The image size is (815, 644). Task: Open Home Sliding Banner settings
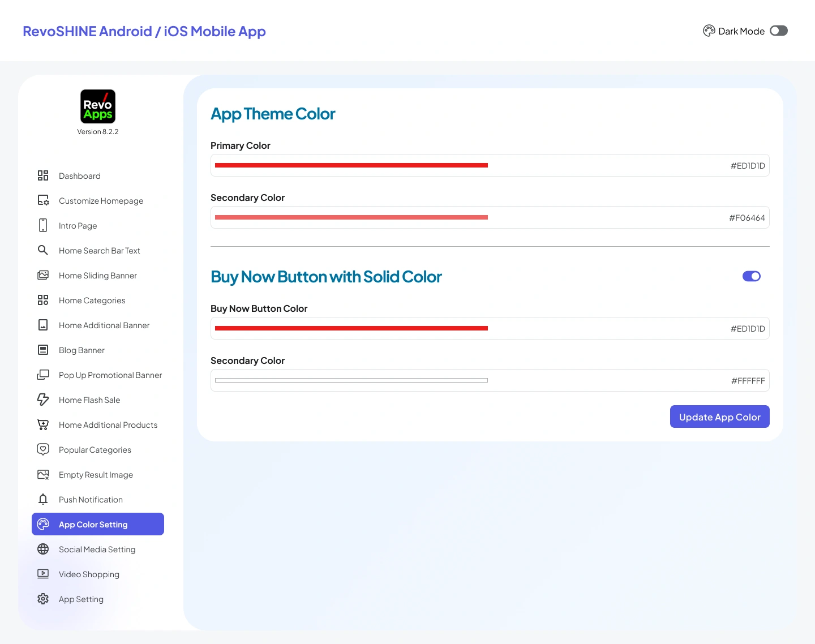(x=98, y=276)
